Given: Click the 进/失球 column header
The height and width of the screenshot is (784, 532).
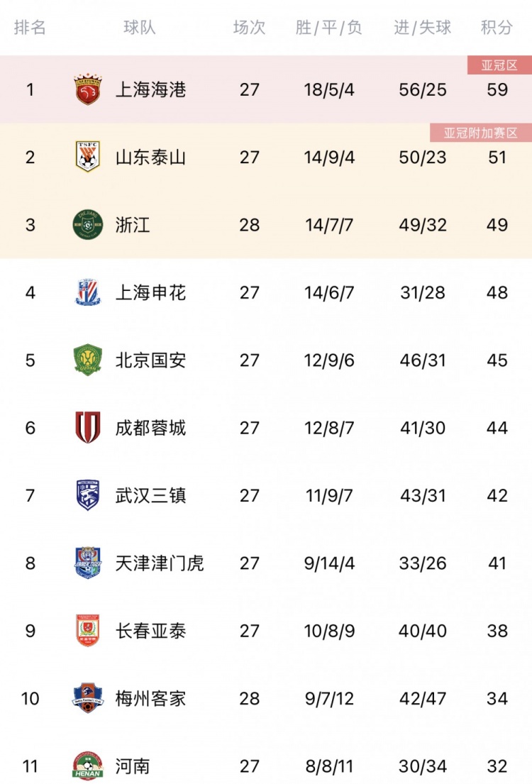Looking at the screenshot, I should coord(423,27).
